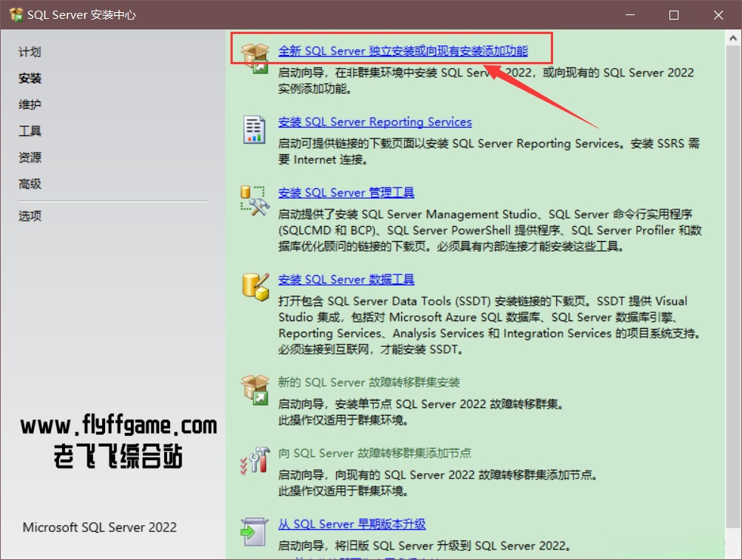The image size is (742, 560).
Task: Maximize the SQL Server 安装中心 window
Action: point(674,14)
